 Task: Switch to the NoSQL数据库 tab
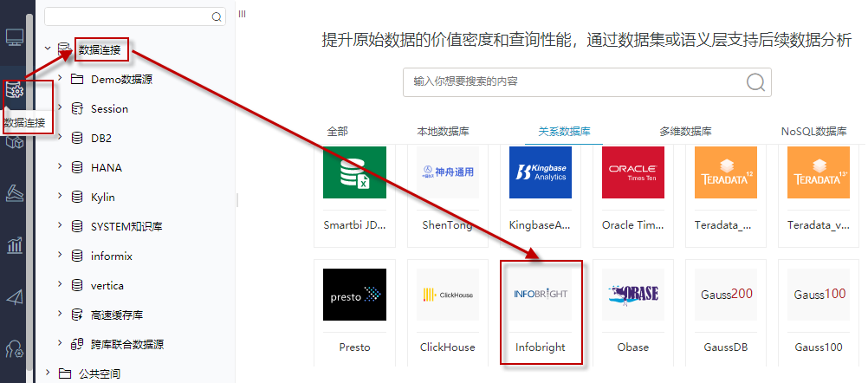(813, 132)
